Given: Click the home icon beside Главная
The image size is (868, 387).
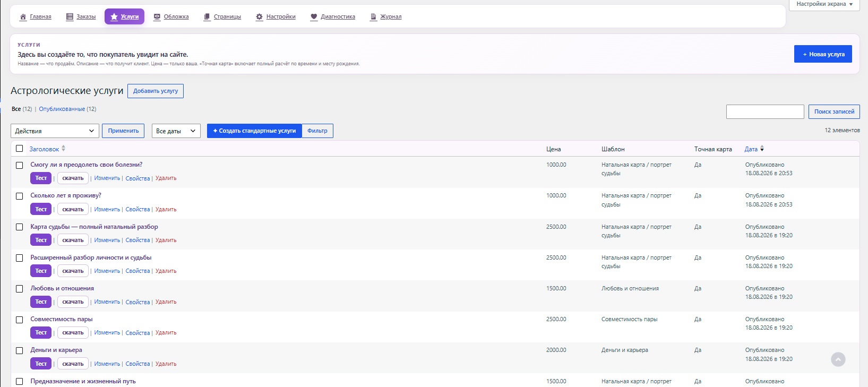Looking at the screenshot, I should point(23,17).
